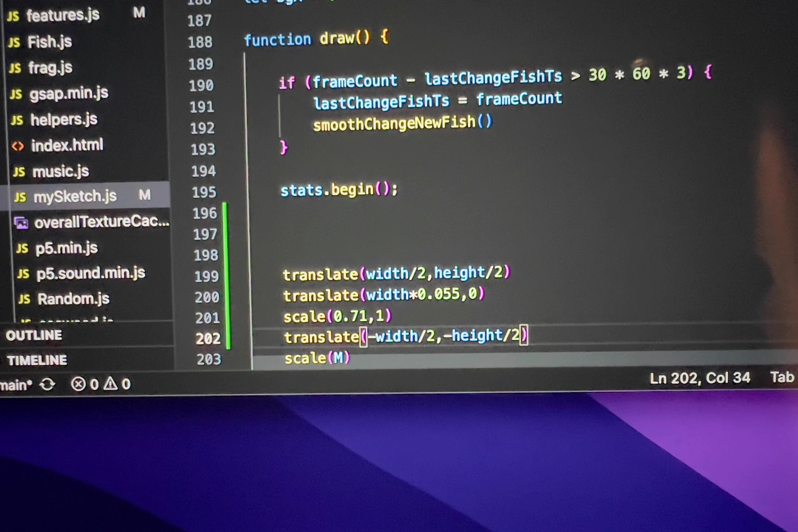This screenshot has height=532, width=798.
Task: Open helpers.js file
Action: [64, 120]
